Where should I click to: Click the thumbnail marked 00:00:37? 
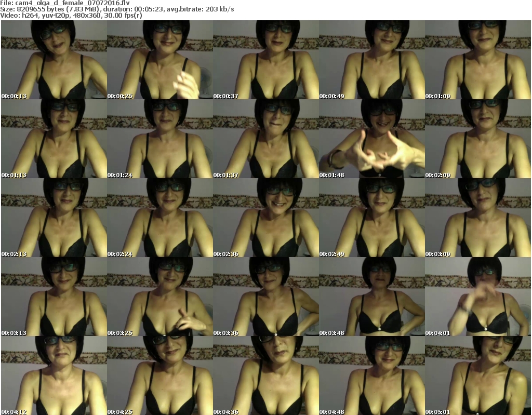(265, 60)
